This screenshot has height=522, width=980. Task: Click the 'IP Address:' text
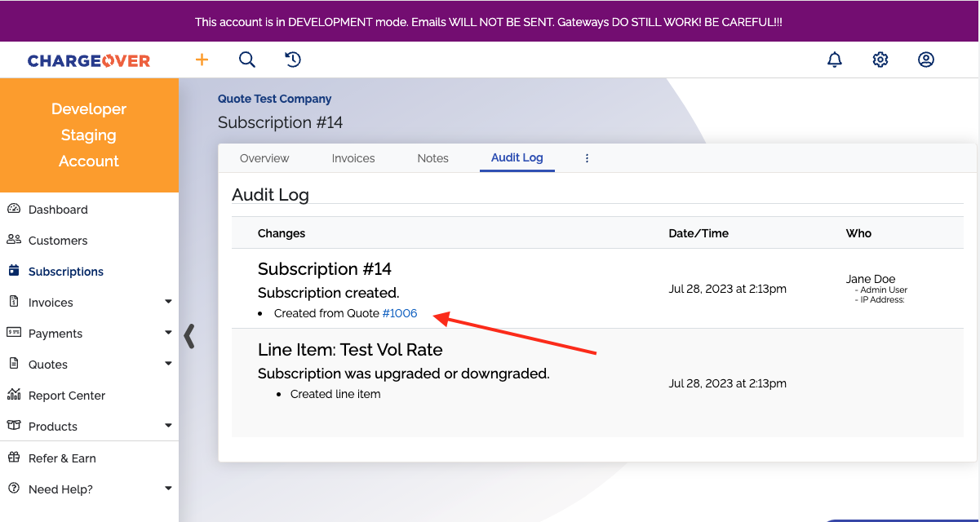pyautogui.click(x=883, y=299)
